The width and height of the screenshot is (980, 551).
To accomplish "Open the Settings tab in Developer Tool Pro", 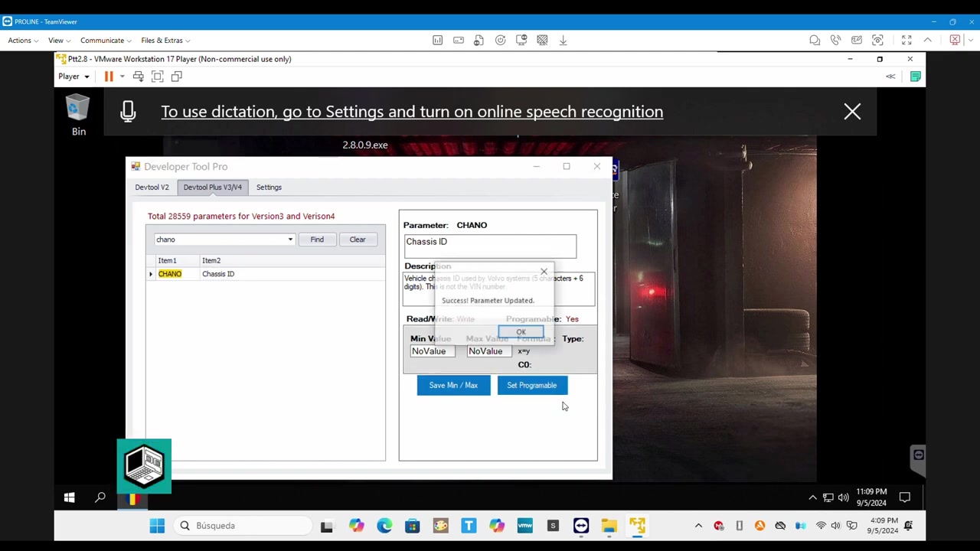I will [269, 187].
